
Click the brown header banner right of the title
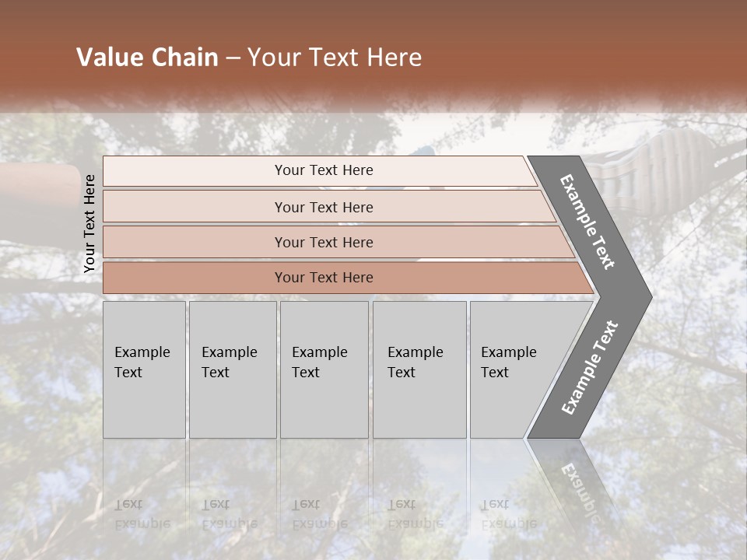[591, 58]
